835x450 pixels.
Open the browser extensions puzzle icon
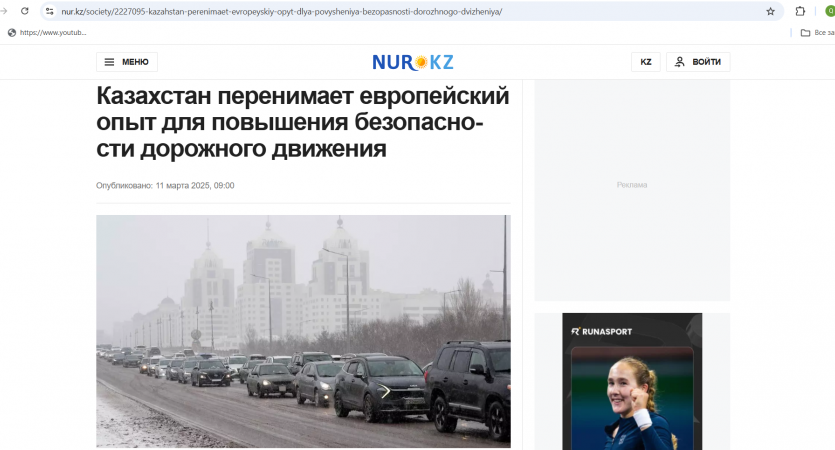(800, 11)
